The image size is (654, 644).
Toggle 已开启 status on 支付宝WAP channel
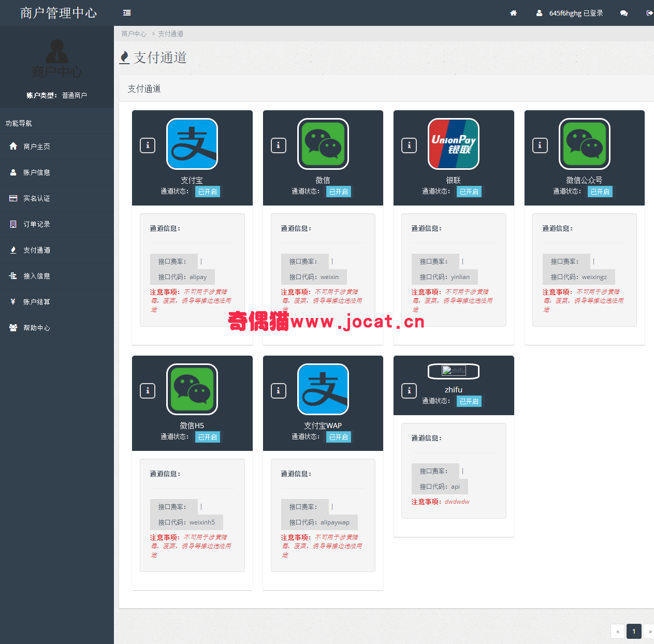click(x=339, y=437)
